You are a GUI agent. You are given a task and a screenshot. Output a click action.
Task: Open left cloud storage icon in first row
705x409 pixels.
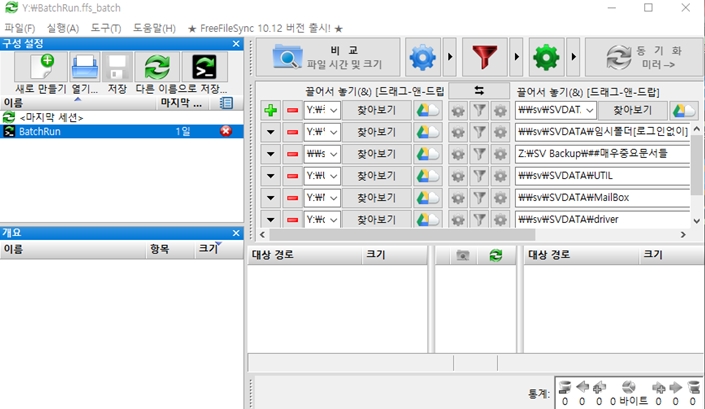(427, 110)
